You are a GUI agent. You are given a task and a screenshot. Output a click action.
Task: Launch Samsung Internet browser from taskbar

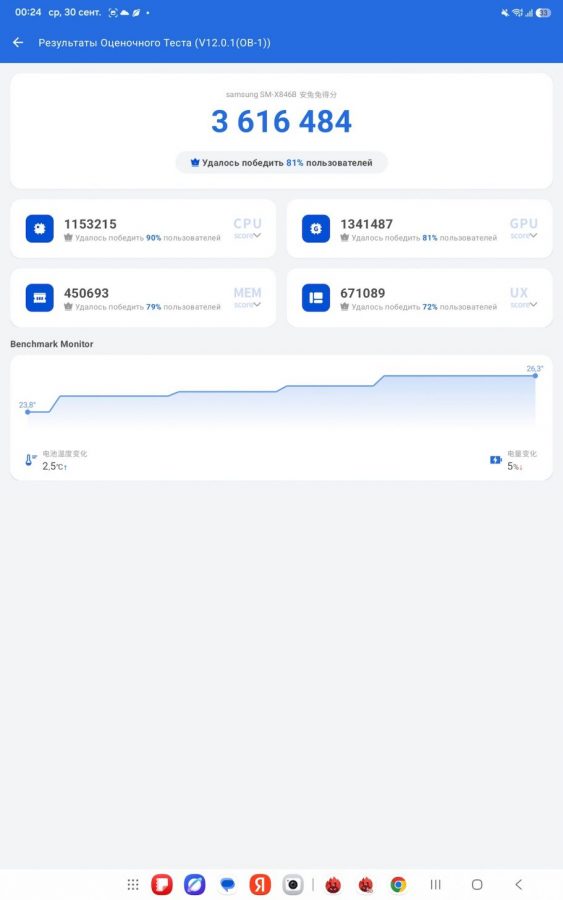tap(195, 885)
